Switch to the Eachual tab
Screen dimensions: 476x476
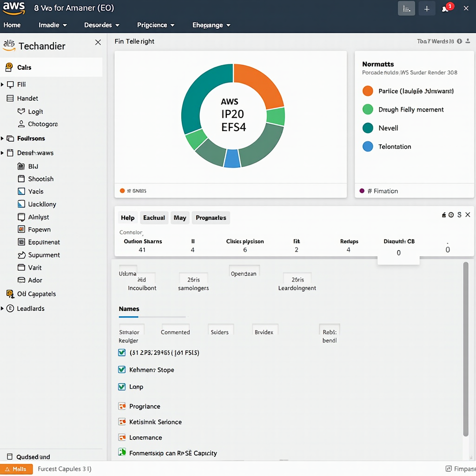(x=154, y=218)
